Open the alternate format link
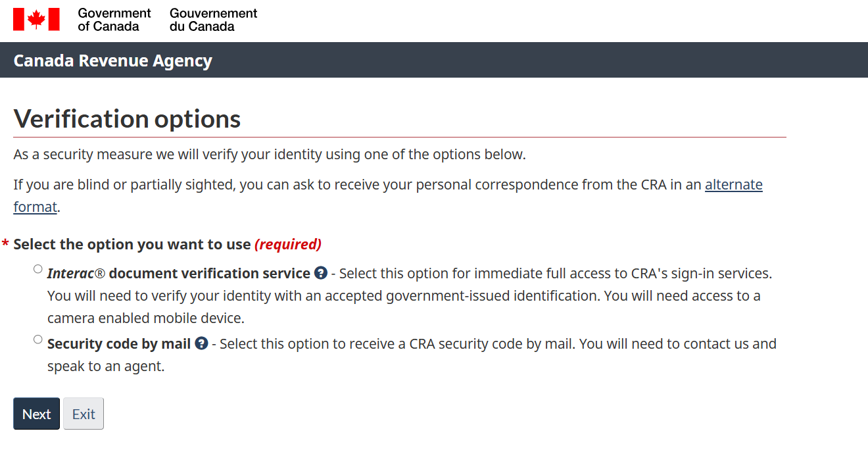The image size is (868, 452). [x=733, y=185]
